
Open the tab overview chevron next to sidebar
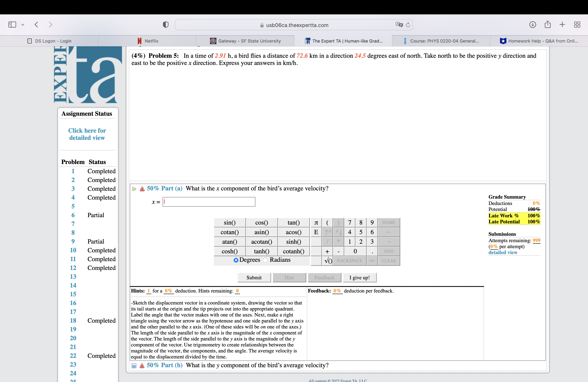(23, 24)
